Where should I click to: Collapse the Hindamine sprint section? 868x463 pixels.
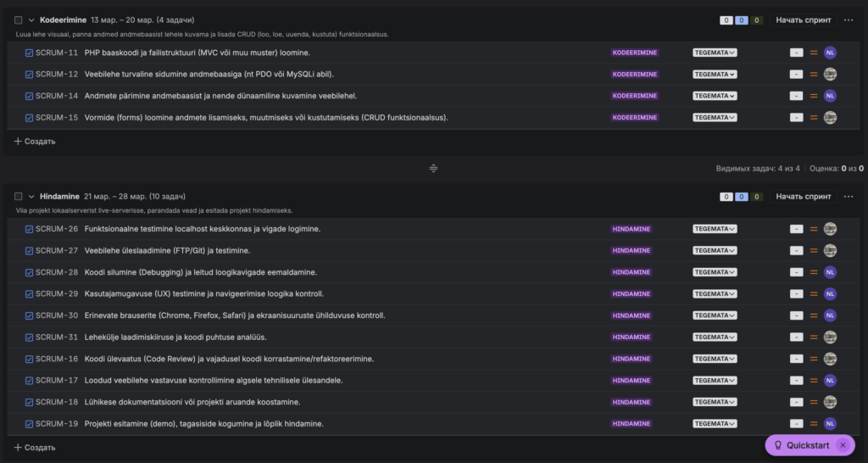click(x=31, y=196)
